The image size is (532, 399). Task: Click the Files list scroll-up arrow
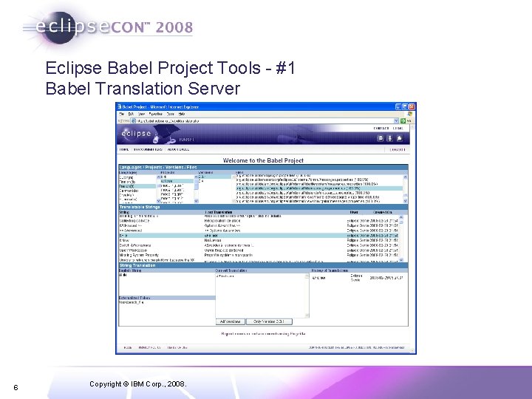[x=405, y=177]
